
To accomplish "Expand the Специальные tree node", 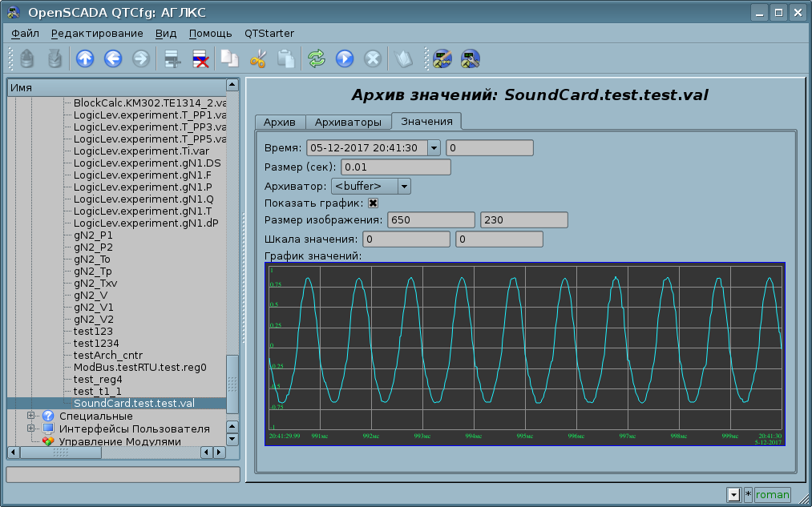I will [31, 416].
